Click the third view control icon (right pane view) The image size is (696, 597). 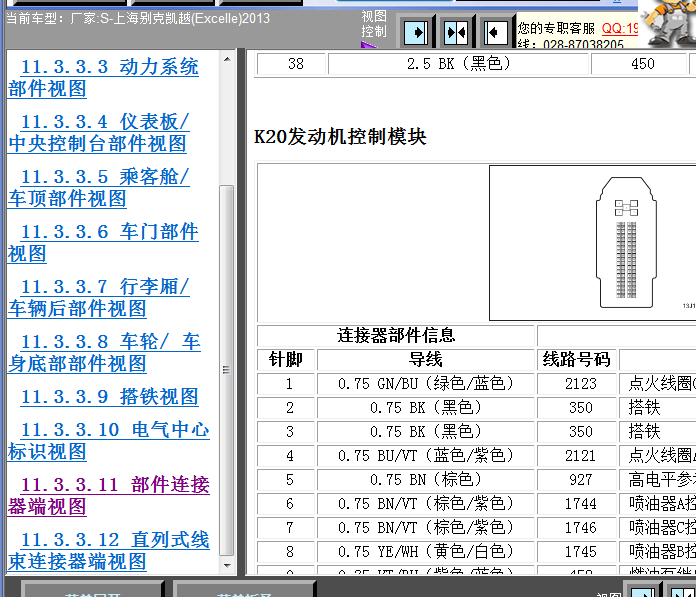point(493,33)
